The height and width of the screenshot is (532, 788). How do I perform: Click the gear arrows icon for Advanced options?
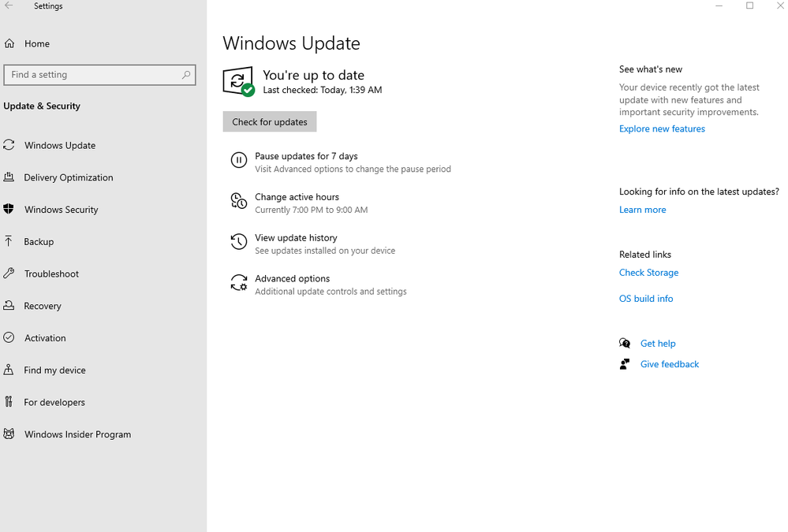239,283
